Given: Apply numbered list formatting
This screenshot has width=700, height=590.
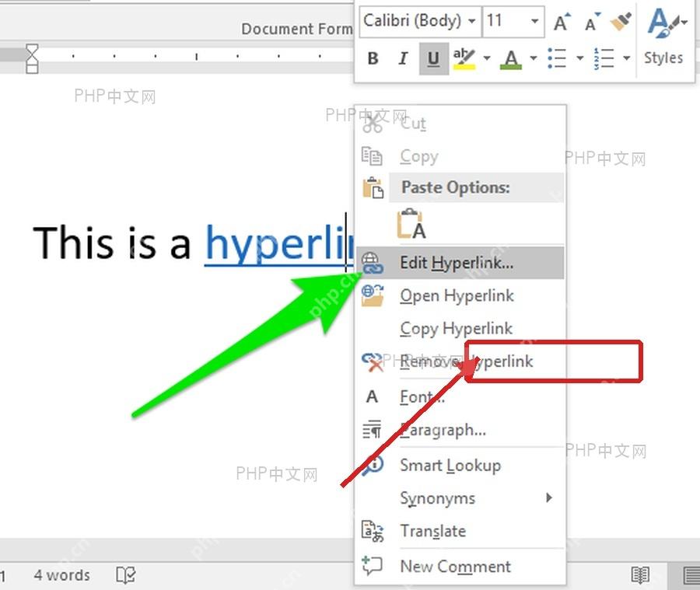Looking at the screenshot, I should pyautogui.click(x=604, y=58).
